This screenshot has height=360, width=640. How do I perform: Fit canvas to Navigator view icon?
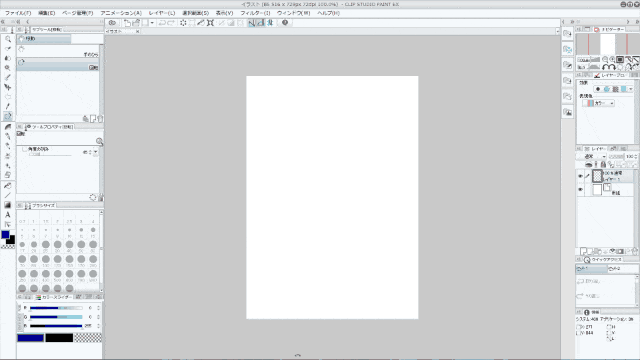coord(620,60)
